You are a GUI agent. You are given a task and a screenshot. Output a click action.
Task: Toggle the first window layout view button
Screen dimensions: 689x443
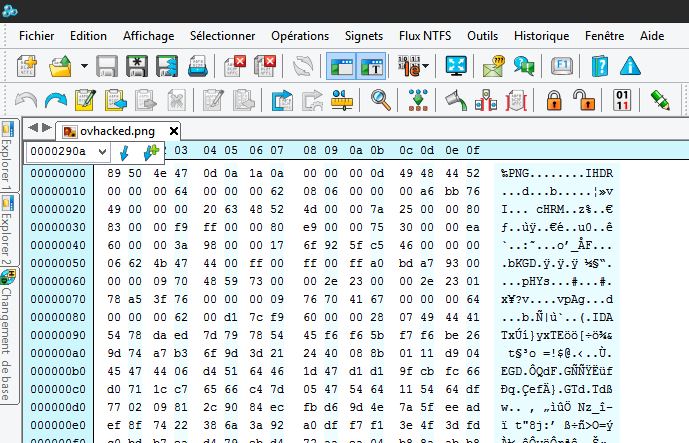[341, 66]
